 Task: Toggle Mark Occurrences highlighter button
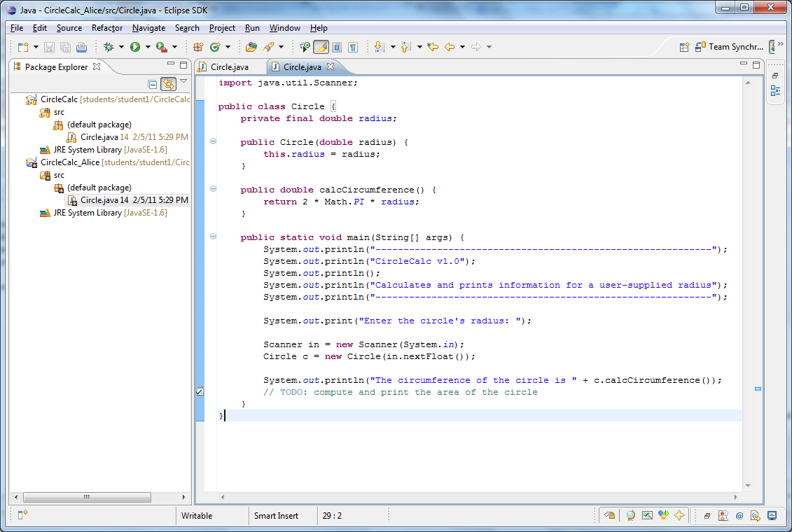321,47
